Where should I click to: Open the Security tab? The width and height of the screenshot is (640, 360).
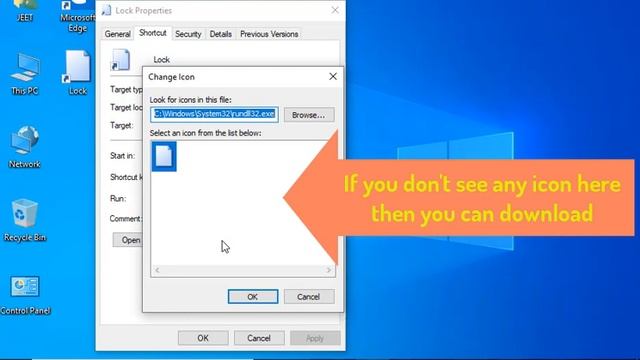point(188,34)
